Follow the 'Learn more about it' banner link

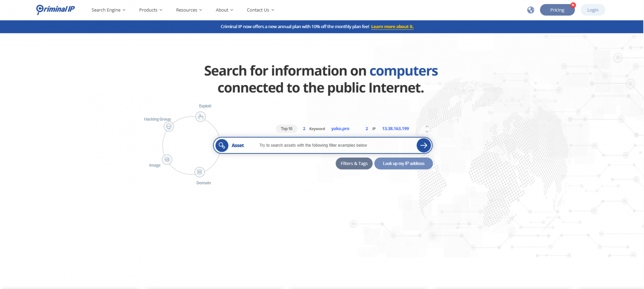[x=392, y=26]
